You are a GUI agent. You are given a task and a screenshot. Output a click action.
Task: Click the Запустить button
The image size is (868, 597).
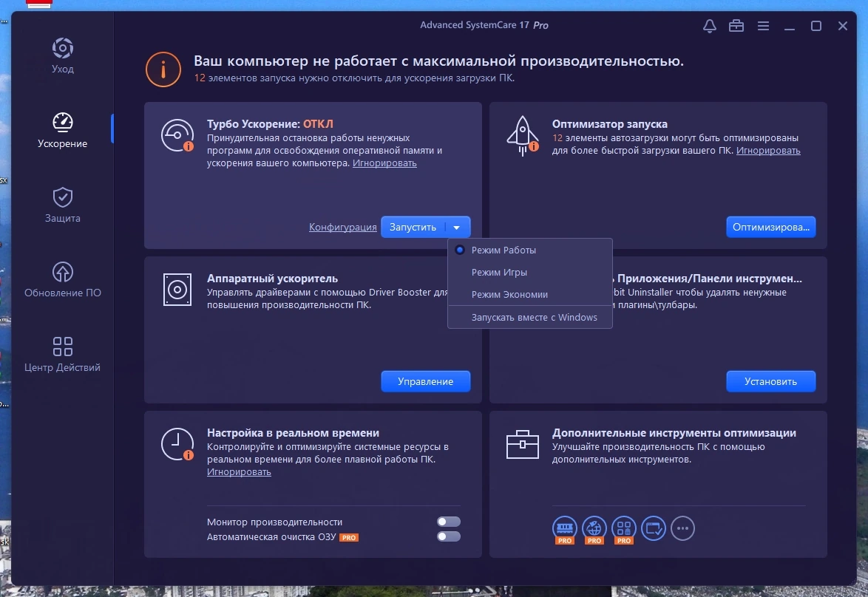point(413,228)
